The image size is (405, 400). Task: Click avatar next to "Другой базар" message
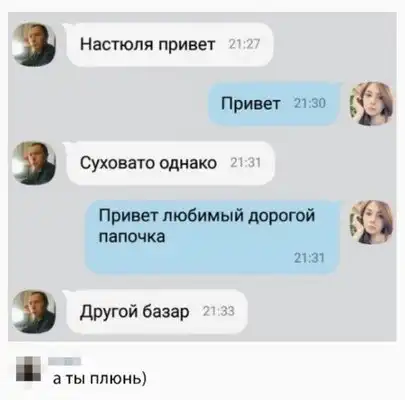(x=34, y=312)
